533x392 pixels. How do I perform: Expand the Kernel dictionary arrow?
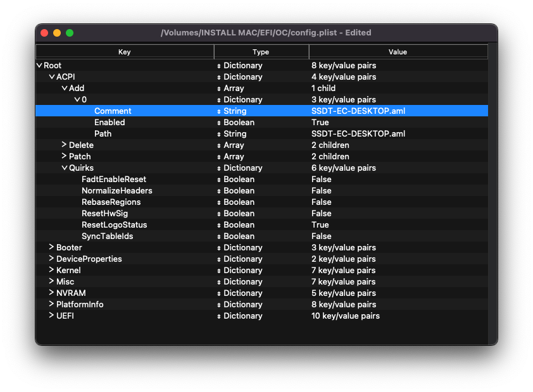pyautogui.click(x=51, y=271)
